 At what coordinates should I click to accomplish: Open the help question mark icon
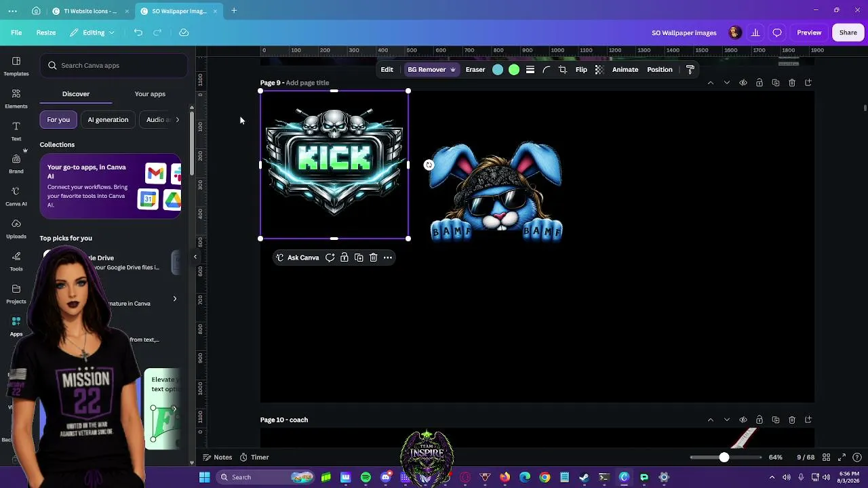tap(858, 457)
